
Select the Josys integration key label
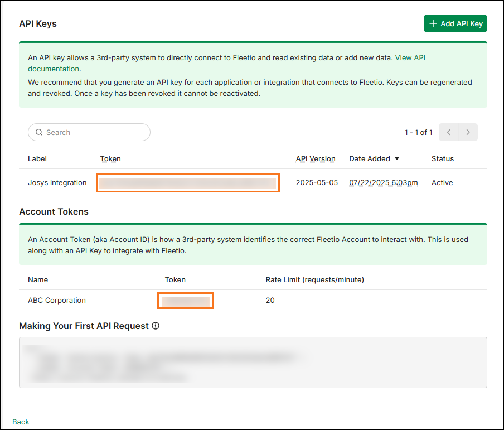pos(57,182)
